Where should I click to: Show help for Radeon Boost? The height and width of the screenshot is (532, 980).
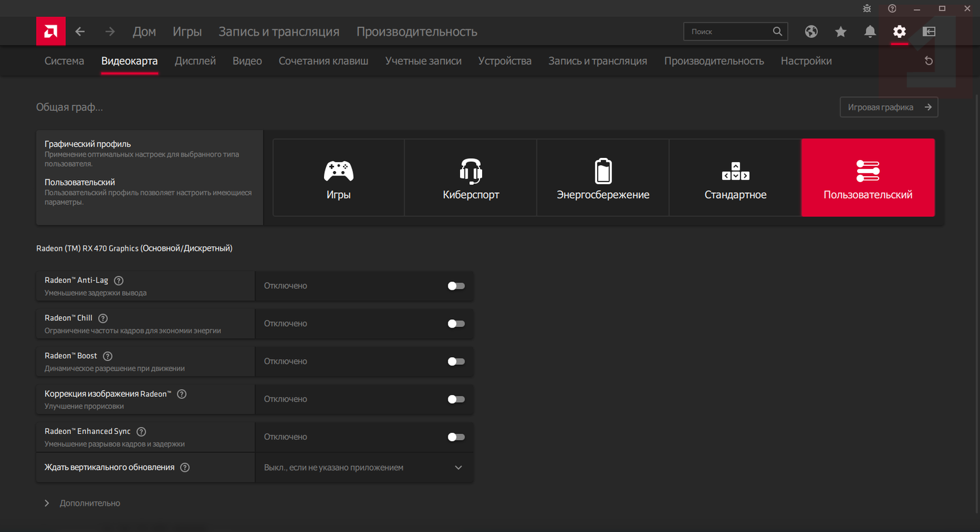coord(108,356)
